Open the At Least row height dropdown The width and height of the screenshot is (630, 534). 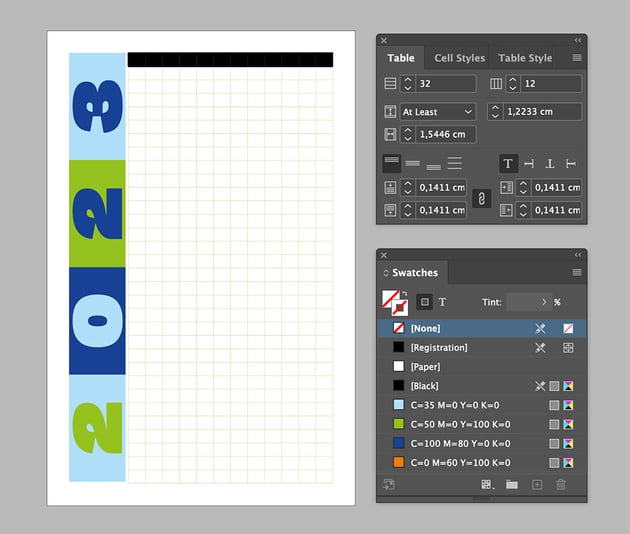tap(438, 112)
